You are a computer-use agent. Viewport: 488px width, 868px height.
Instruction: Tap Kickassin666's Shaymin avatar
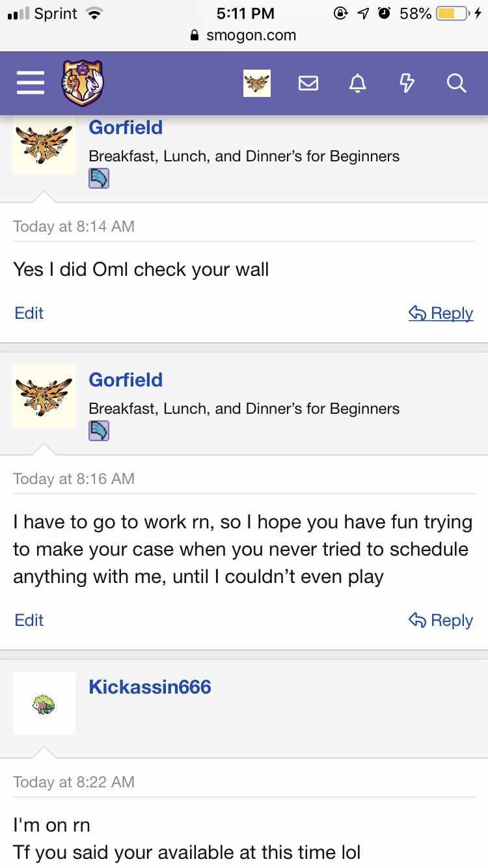pyautogui.click(x=44, y=703)
